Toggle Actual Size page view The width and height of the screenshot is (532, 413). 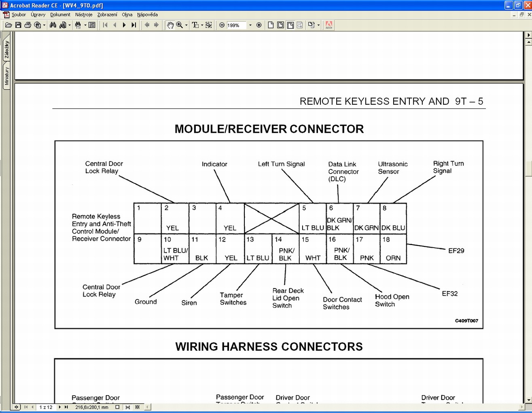point(271,25)
